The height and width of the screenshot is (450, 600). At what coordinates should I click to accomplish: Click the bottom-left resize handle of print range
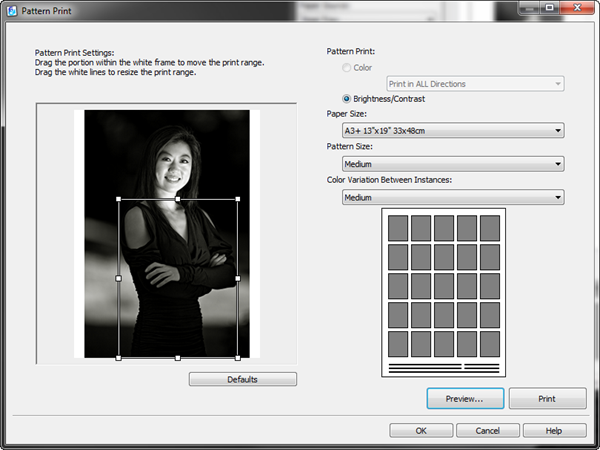119,357
